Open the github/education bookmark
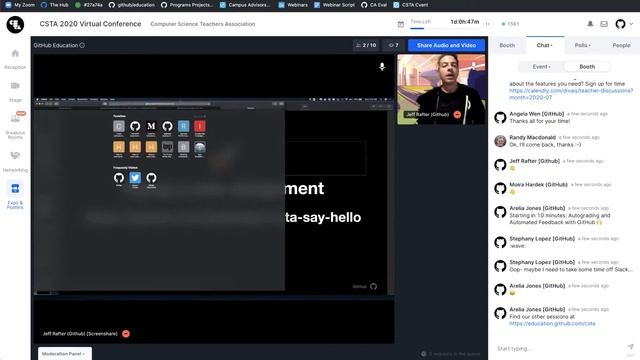Image resolution: width=640 pixels, height=360 pixels. (132, 5)
